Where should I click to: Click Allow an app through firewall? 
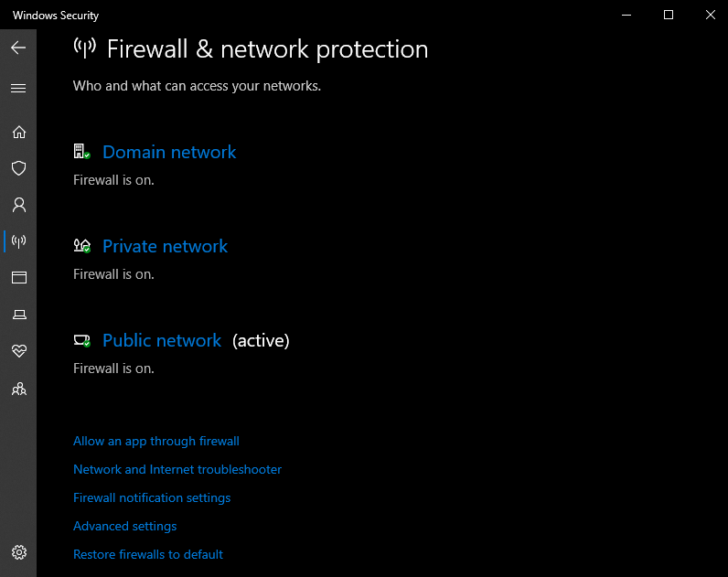pos(156,442)
